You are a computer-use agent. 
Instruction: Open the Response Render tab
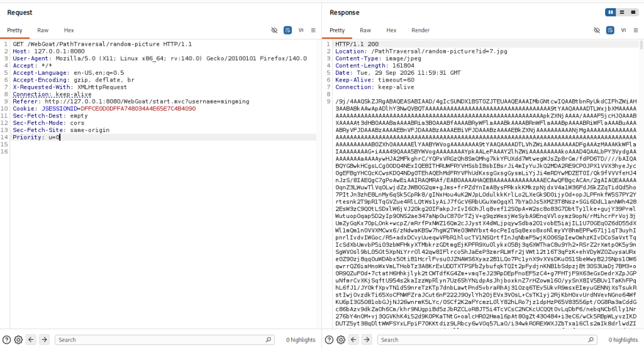point(420,30)
